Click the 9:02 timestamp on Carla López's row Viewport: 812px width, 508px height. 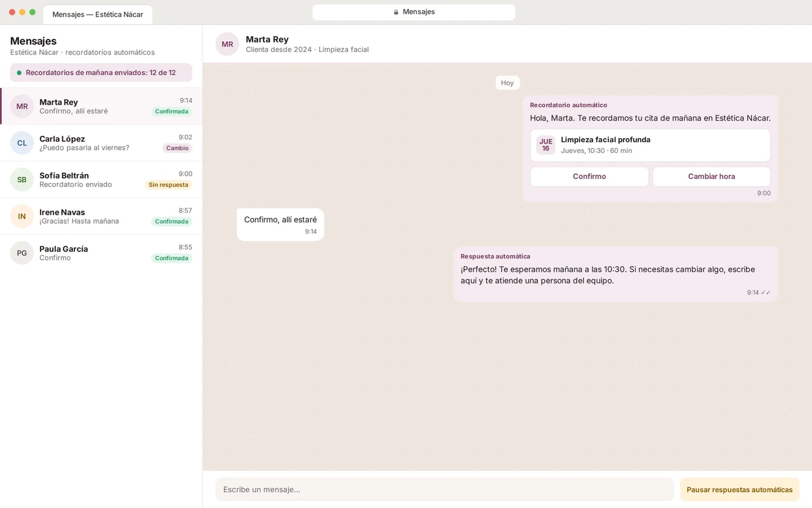185,137
